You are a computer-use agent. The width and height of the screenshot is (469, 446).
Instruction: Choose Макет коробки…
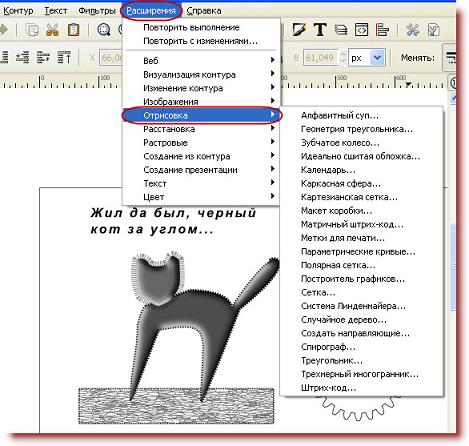click(x=362, y=211)
